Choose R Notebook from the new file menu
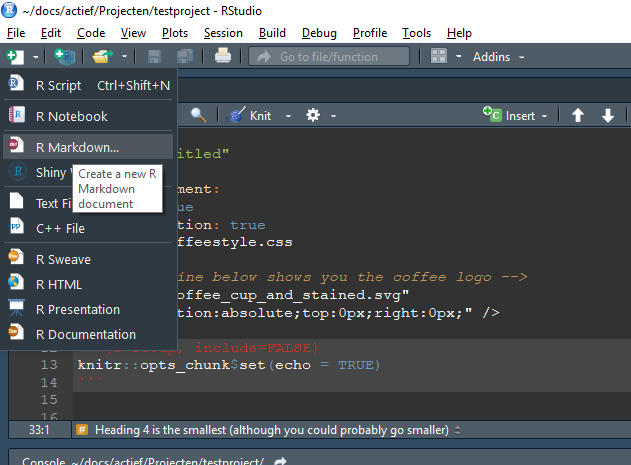631x465 pixels. (x=88, y=116)
